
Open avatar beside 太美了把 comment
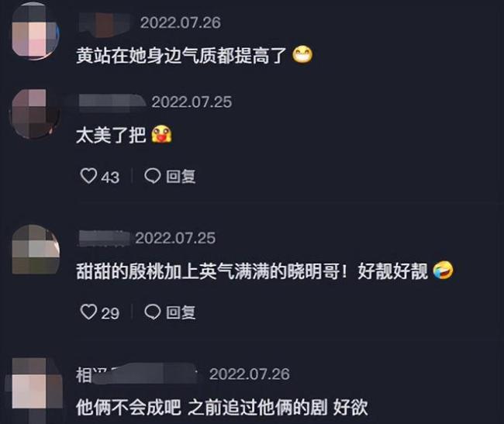[36, 114]
